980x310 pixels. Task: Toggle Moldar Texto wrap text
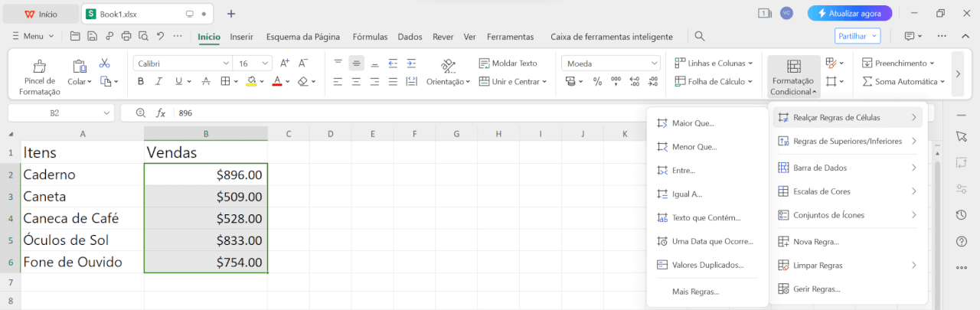[x=508, y=63]
